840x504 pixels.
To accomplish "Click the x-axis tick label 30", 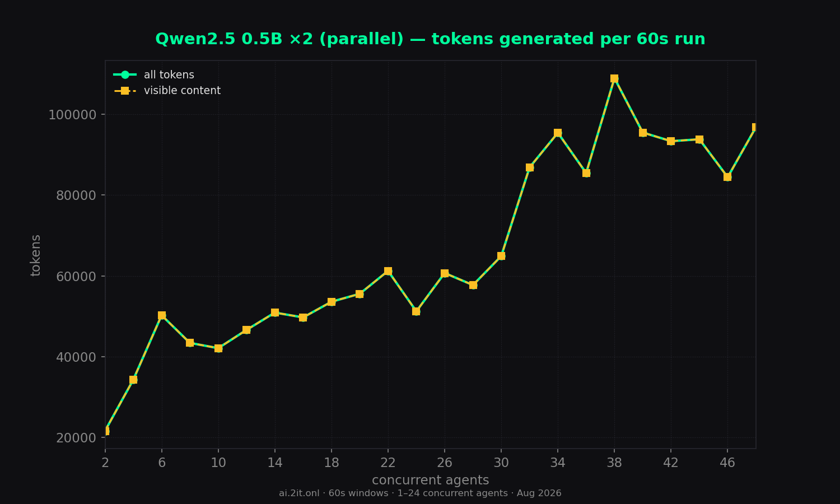I will 501,463.
